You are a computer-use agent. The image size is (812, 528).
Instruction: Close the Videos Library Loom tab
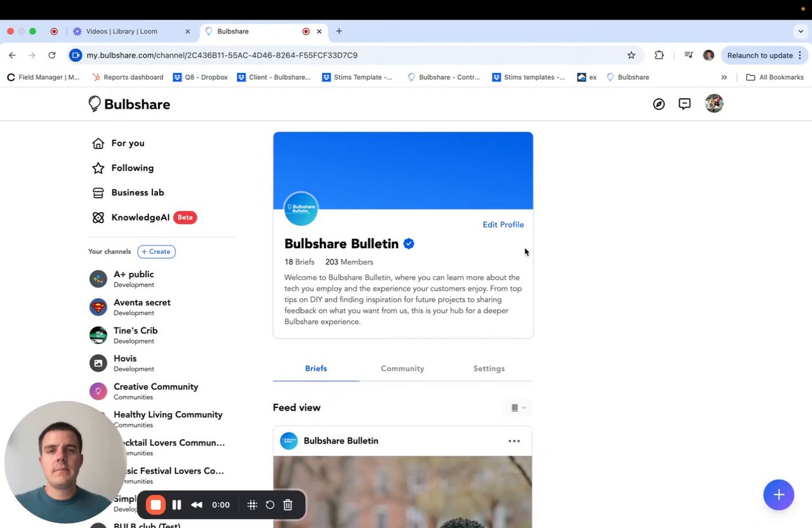tap(187, 31)
